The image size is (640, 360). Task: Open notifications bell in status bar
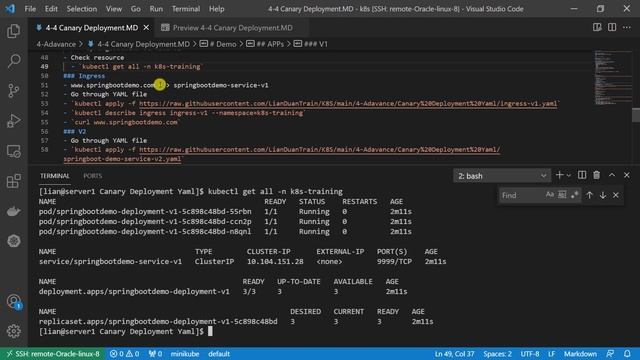click(627, 353)
